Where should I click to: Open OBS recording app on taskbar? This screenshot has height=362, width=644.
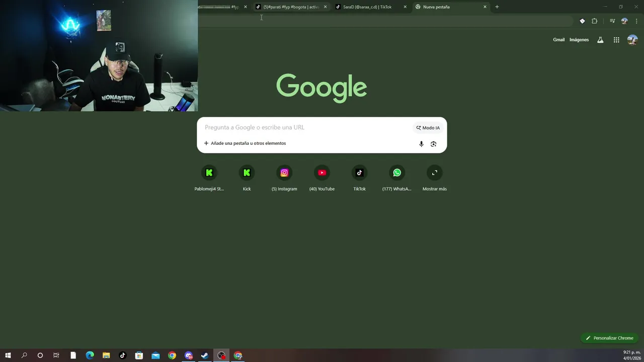click(x=221, y=355)
